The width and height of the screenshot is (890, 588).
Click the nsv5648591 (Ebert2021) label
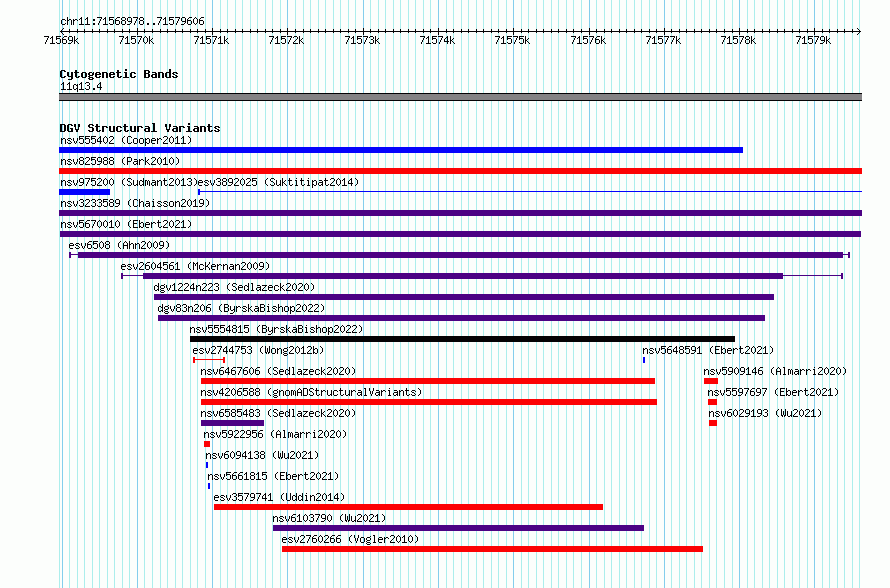[x=708, y=350]
